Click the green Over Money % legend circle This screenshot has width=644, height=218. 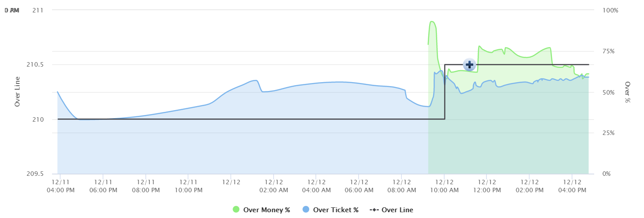tap(236, 210)
